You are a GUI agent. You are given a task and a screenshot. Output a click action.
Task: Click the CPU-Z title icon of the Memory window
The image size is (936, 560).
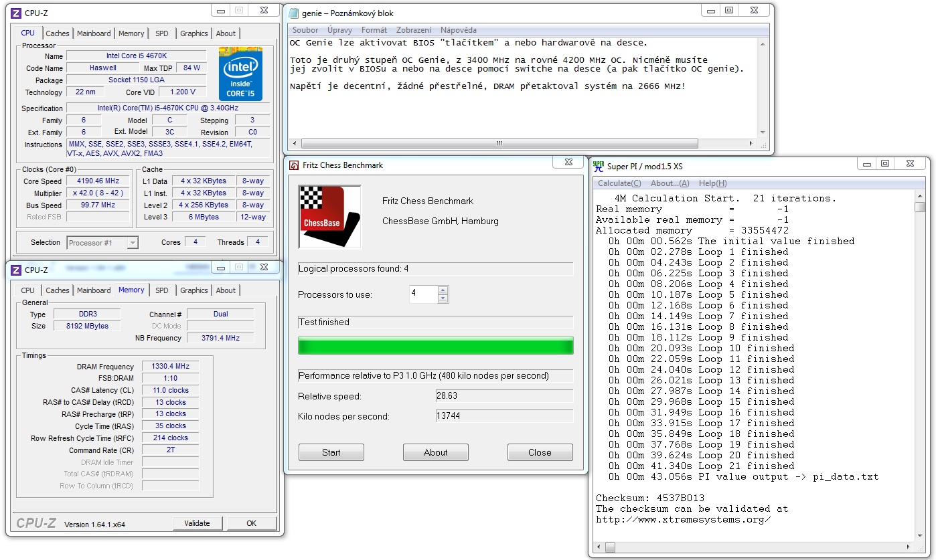click(x=16, y=270)
